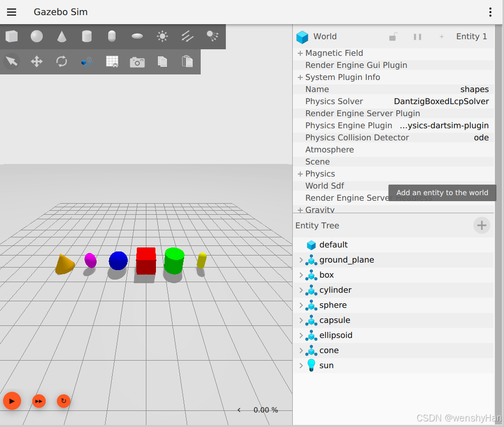This screenshot has width=504, height=427.
Task: Add entity via Entity Tree plus button
Action: [x=481, y=225]
